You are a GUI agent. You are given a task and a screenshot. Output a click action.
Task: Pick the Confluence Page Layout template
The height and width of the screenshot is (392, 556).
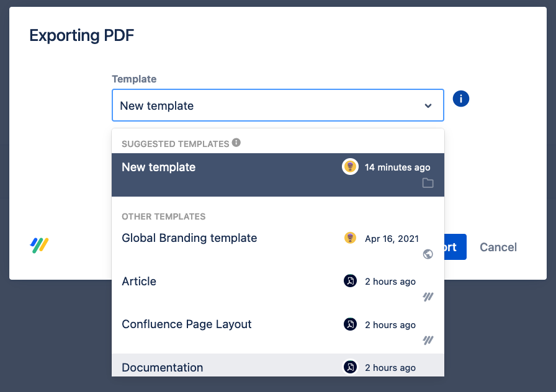tap(187, 324)
